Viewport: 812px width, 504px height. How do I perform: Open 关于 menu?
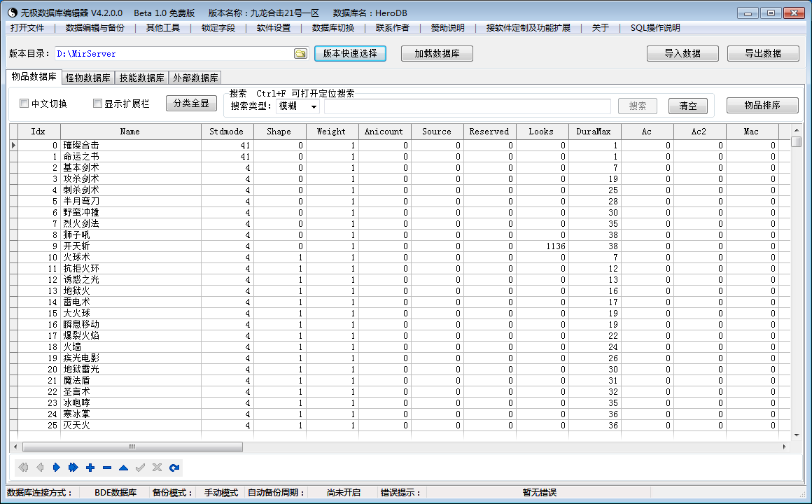600,28
